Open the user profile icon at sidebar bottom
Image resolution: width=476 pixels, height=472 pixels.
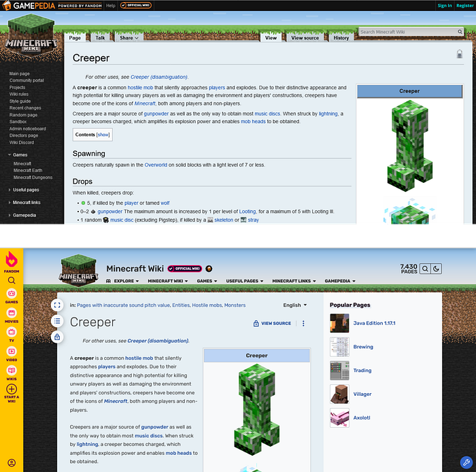pyautogui.click(x=12, y=462)
